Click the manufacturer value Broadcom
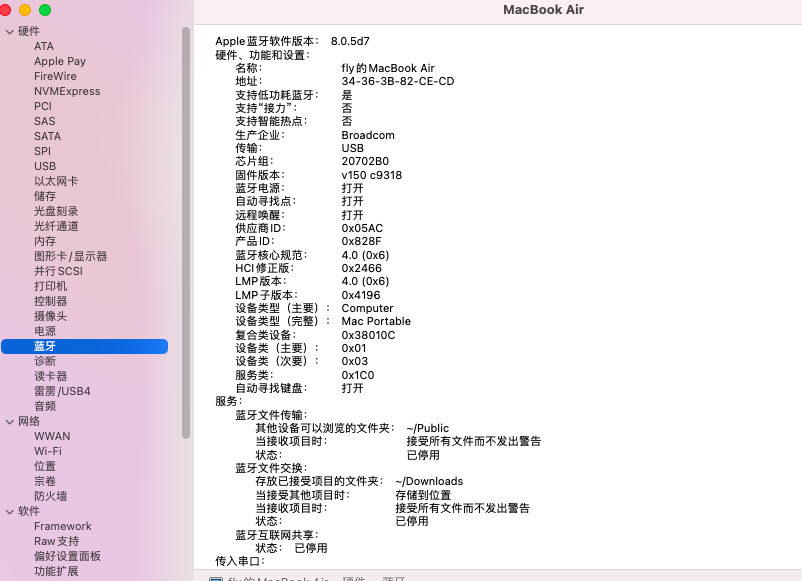The height and width of the screenshot is (581, 802). 368,135
